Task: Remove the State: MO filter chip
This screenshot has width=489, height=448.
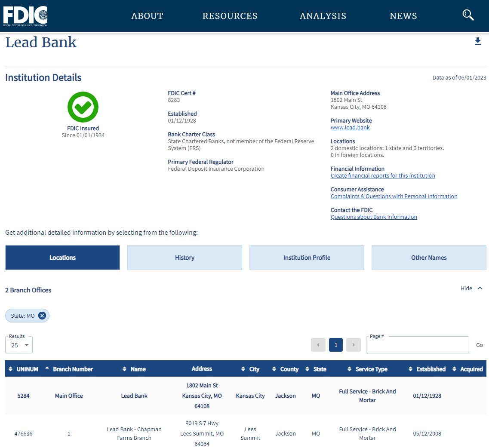Action: tap(42, 316)
